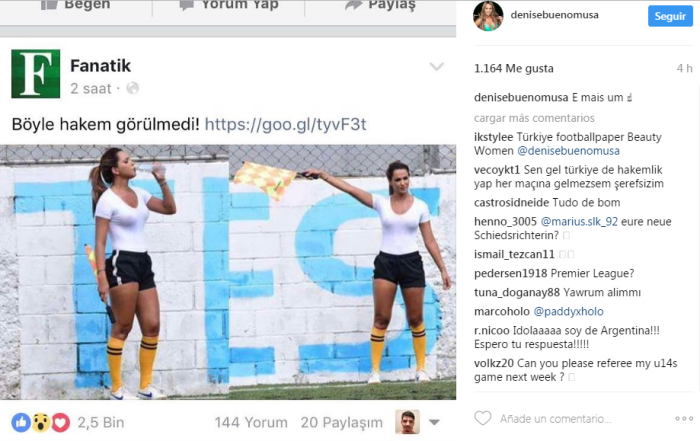Click the Fanatik page logo icon
This screenshot has width=700, height=441.
coord(36,74)
